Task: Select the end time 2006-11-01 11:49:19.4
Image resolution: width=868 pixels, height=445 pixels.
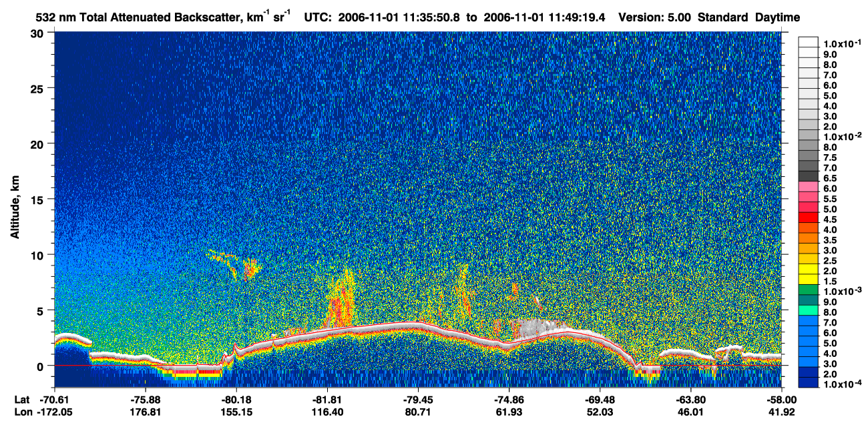Action: (544, 17)
